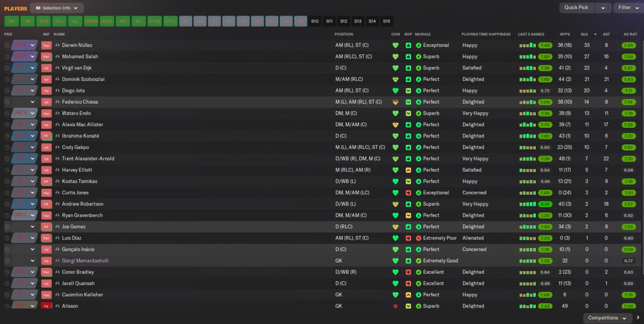Open Giorgi Mamardashvili's player profile link

click(x=85, y=261)
